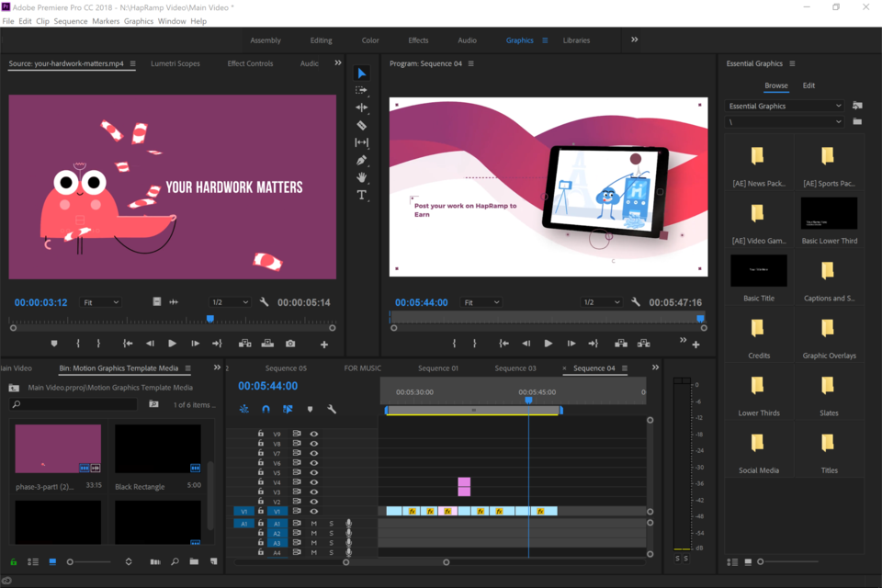Toggle Linked Selection in timeline

pyautogui.click(x=288, y=409)
